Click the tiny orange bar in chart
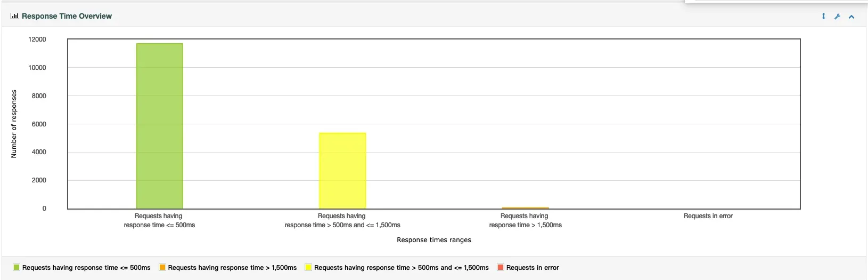868x280 pixels. [x=525, y=207]
